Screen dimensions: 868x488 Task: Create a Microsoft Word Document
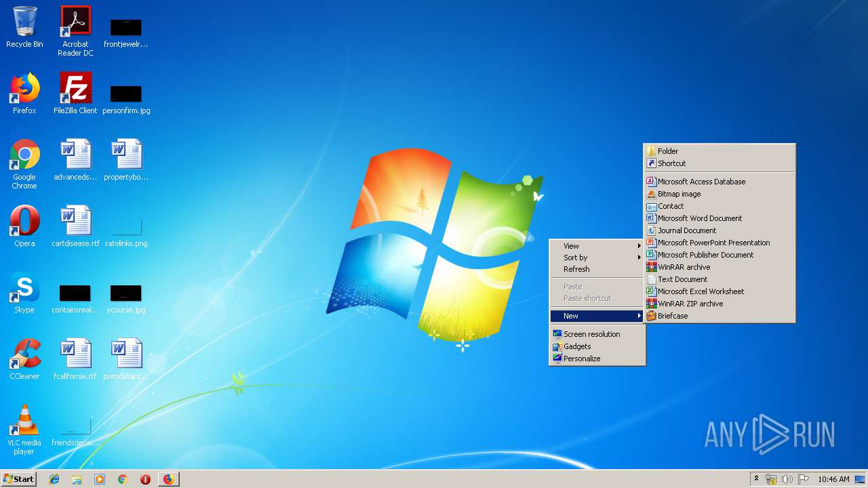point(719,218)
